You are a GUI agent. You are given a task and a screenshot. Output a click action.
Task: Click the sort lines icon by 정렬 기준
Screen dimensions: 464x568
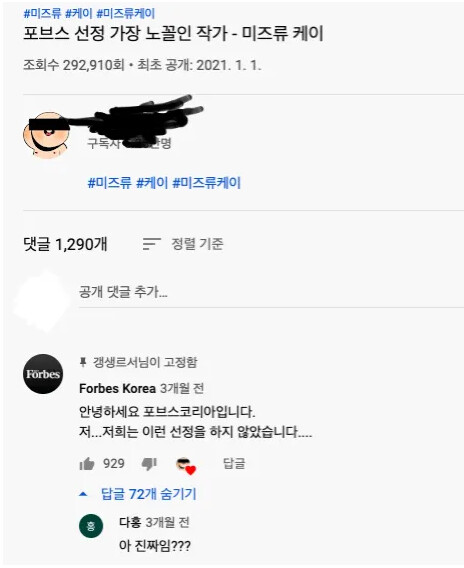(x=151, y=244)
